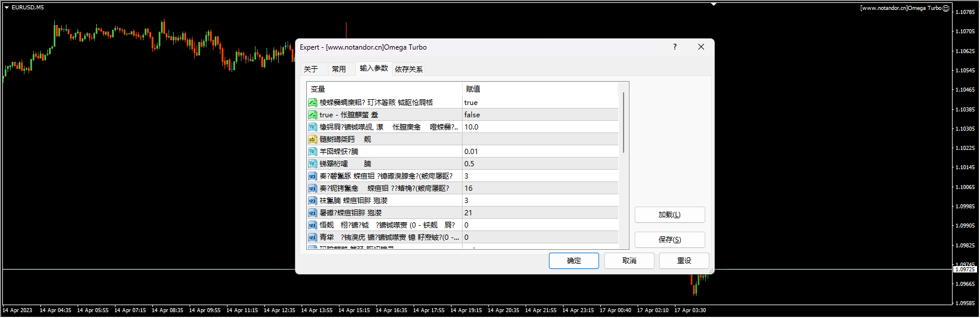The height and width of the screenshot is (318, 980).
Task: Cancel with the 取消 button
Action: [x=629, y=261]
